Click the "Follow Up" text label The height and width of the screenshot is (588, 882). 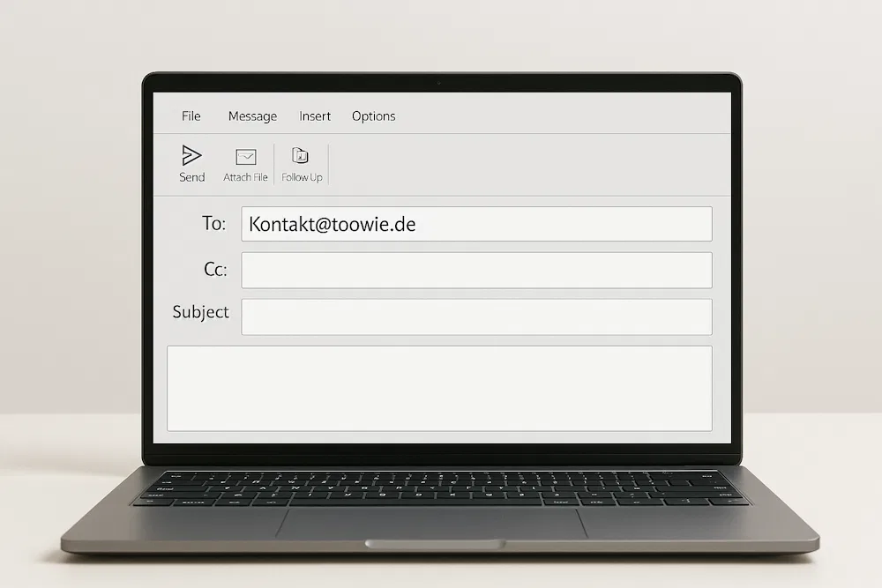302,177
